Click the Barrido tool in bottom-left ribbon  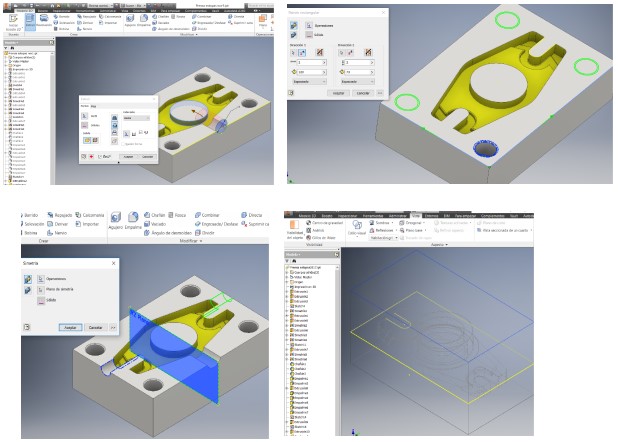click(29, 215)
